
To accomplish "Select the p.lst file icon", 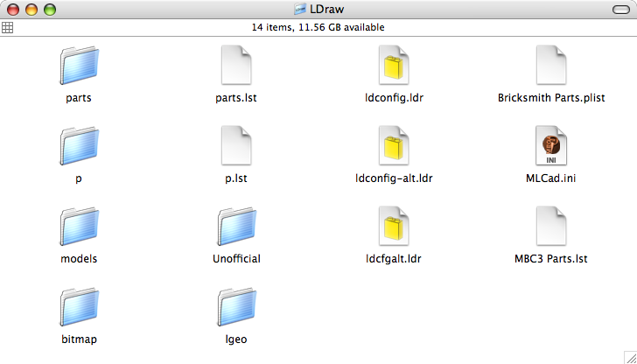I will (236, 145).
